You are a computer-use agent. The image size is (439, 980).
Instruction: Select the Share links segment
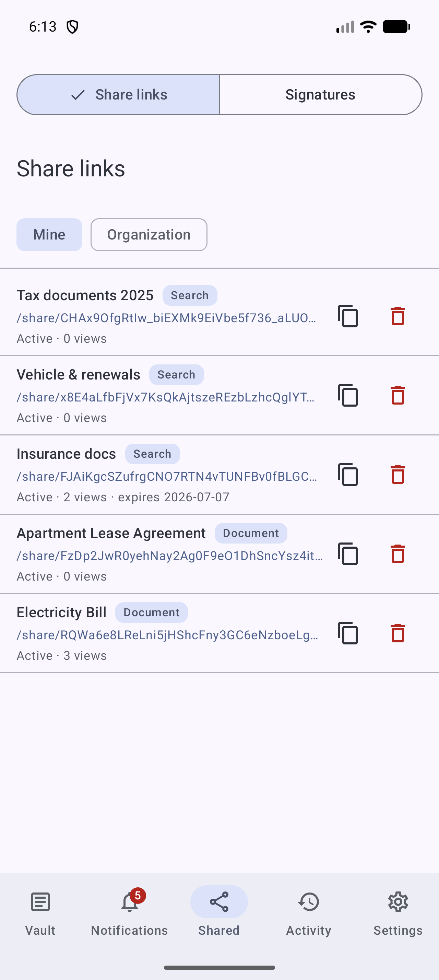click(118, 95)
